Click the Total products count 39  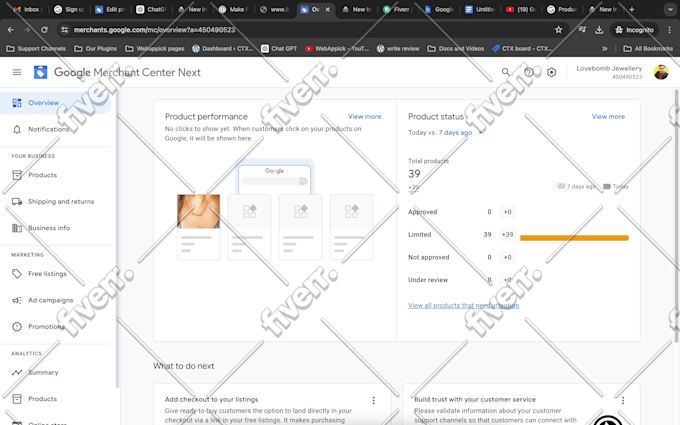[414, 174]
